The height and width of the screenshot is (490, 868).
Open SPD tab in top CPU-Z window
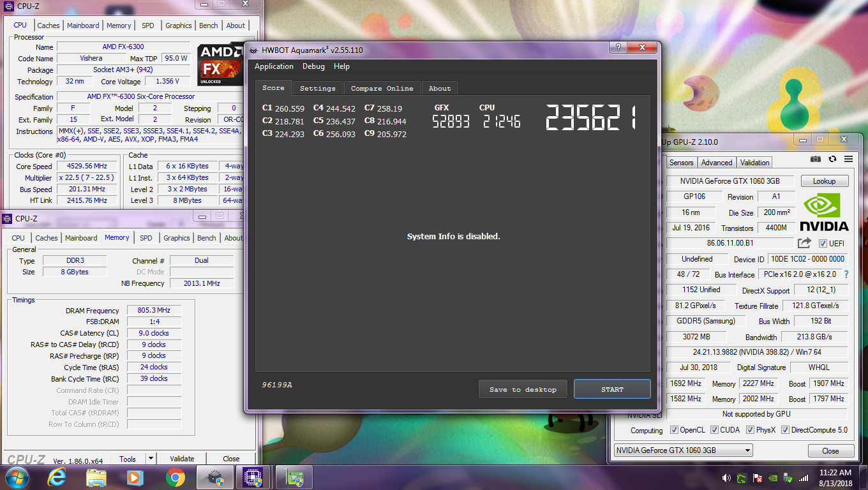pyautogui.click(x=148, y=26)
